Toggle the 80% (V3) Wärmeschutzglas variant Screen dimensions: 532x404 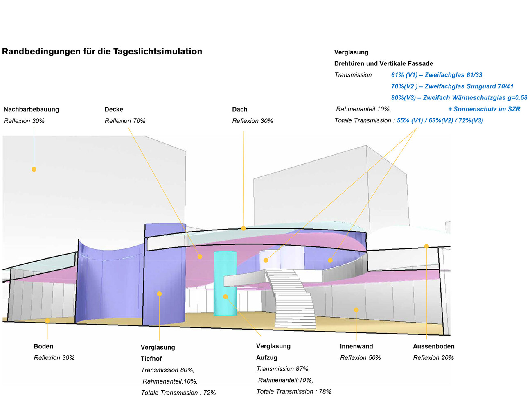[459, 97]
